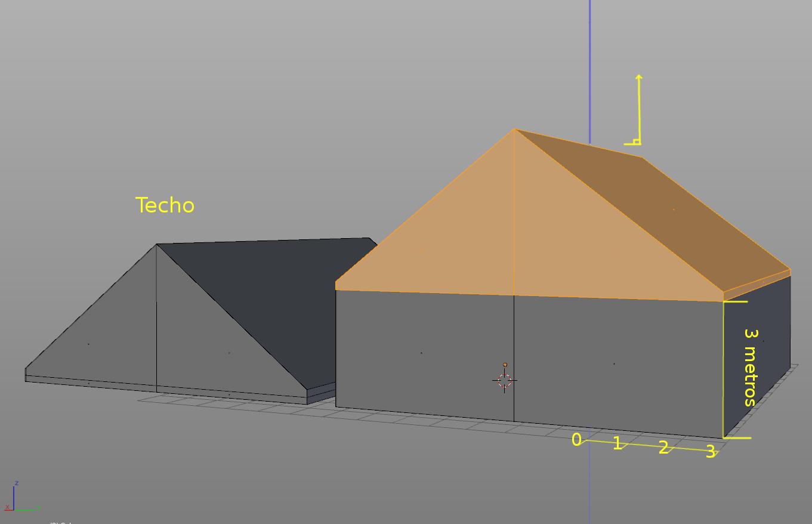The width and height of the screenshot is (812, 524).
Task: Click the 3D cursor crosshair on the wall
Action: [x=505, y=380]
